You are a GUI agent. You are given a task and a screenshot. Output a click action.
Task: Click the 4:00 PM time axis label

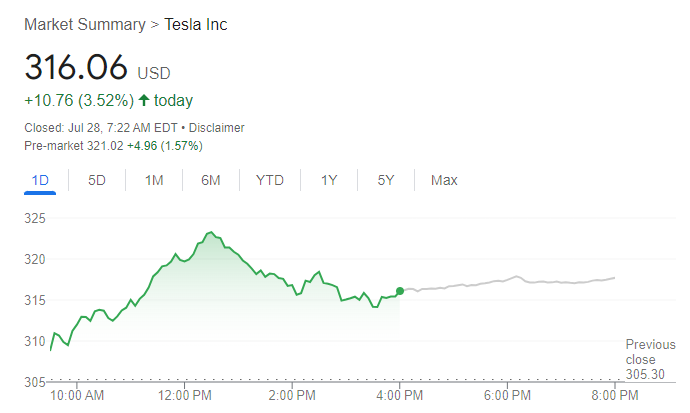click(400, 395)
